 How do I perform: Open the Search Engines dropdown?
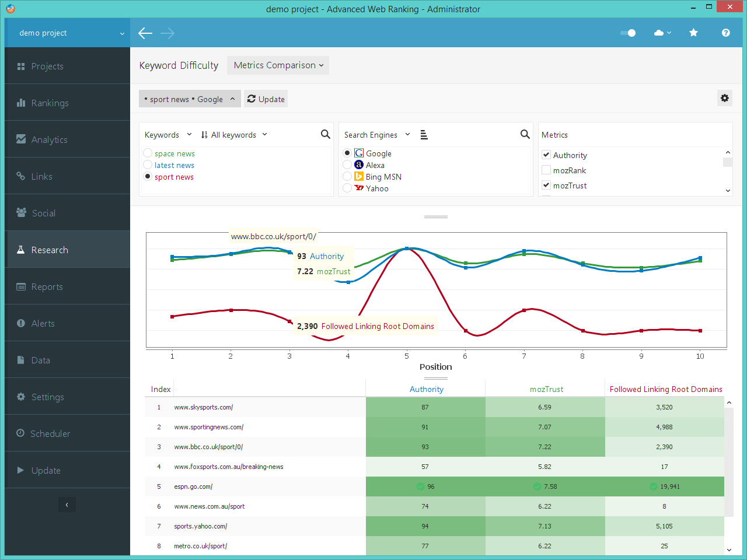coord(377,135)
